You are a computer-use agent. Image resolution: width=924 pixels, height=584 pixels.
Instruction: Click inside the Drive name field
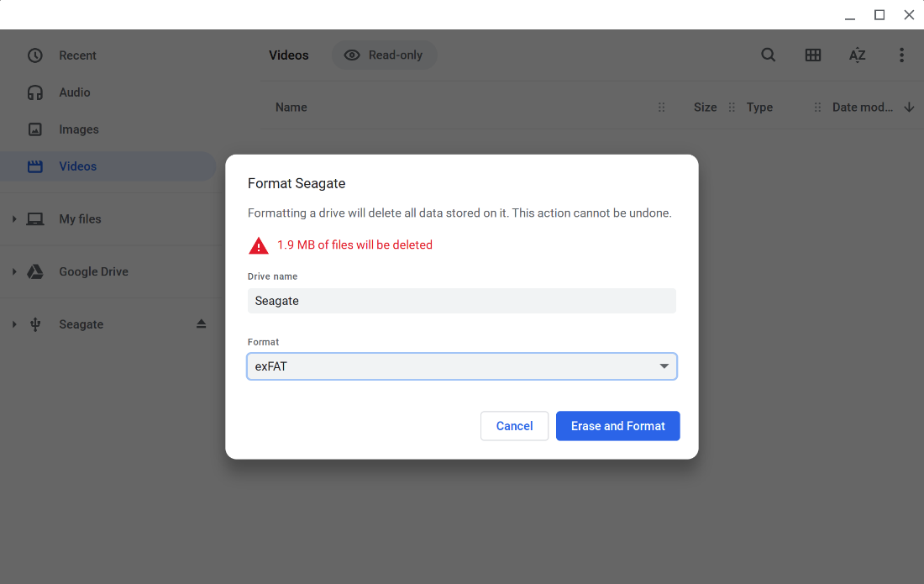(461, 300)
